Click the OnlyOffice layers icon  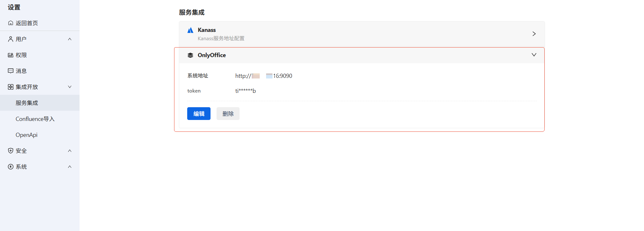click(x=190, y=55)
